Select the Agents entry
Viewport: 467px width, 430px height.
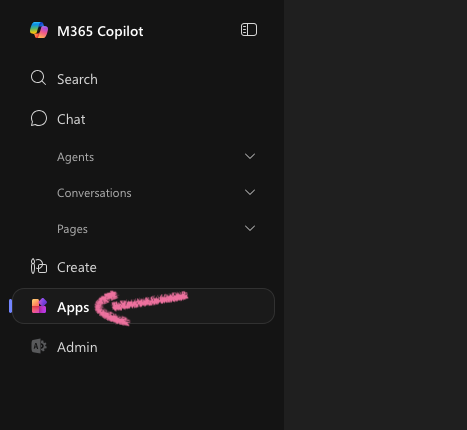[75, 157]
